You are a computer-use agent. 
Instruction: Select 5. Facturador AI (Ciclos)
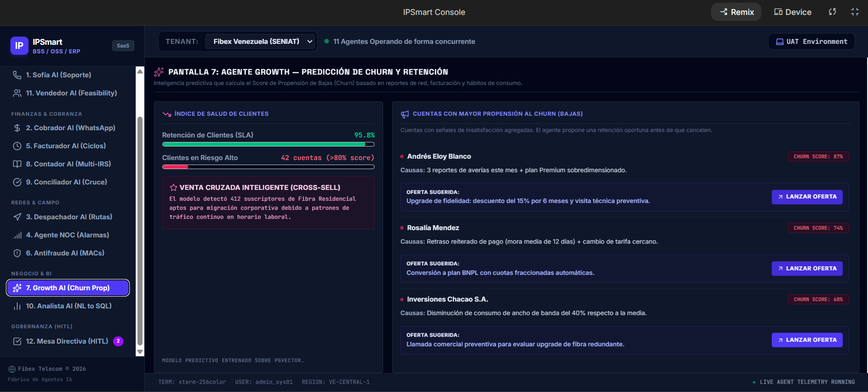tap(68, 146)
